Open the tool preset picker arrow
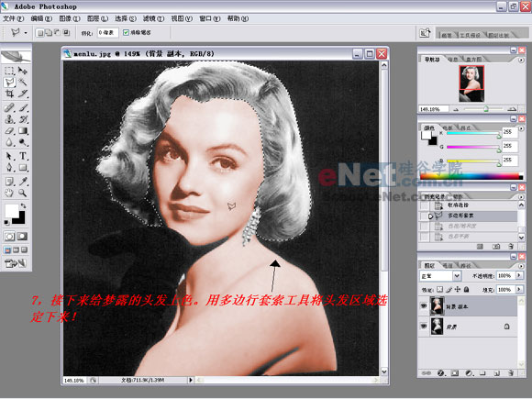The height and width of the screenshot is (399, 532). click(26, 33)
